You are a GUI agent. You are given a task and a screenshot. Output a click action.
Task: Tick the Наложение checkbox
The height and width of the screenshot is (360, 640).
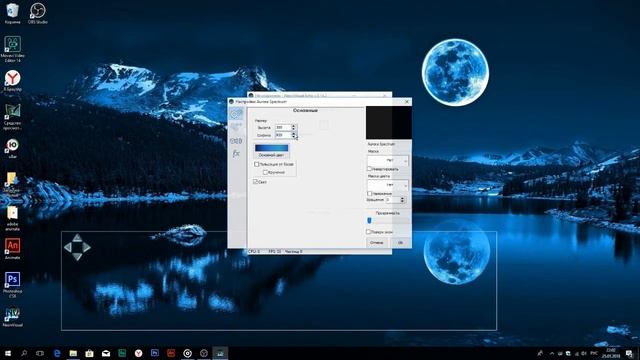(369, 193)
